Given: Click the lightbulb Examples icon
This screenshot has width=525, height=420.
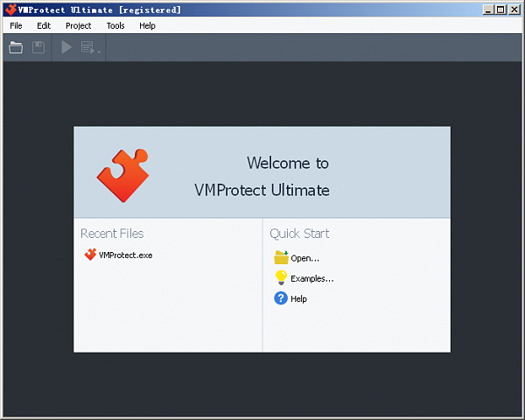Looking at the screenshot, I should coord(281,278).
